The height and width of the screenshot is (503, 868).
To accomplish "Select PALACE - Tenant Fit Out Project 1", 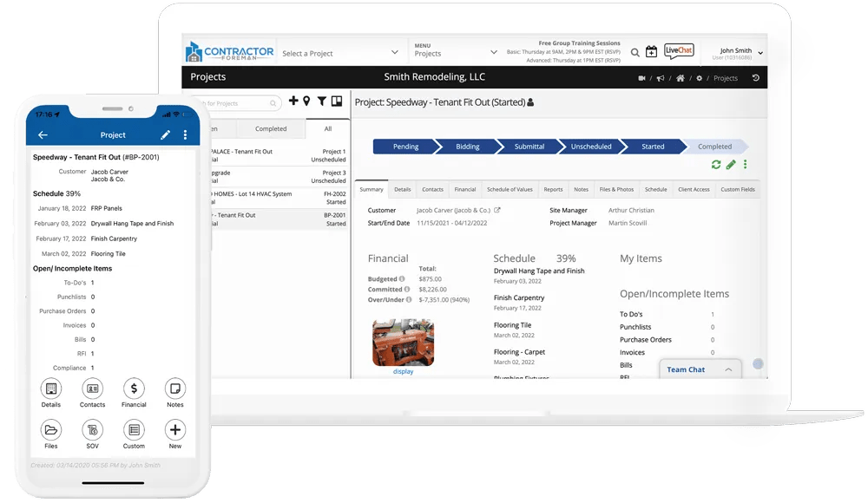I will click(279, 155).
